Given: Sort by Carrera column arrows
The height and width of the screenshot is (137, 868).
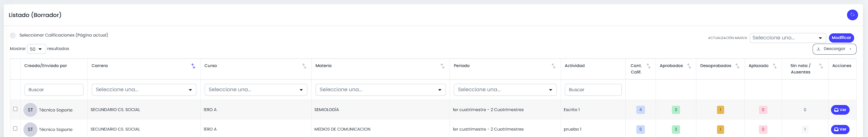Looking at the screenshot, I should 193,66.
